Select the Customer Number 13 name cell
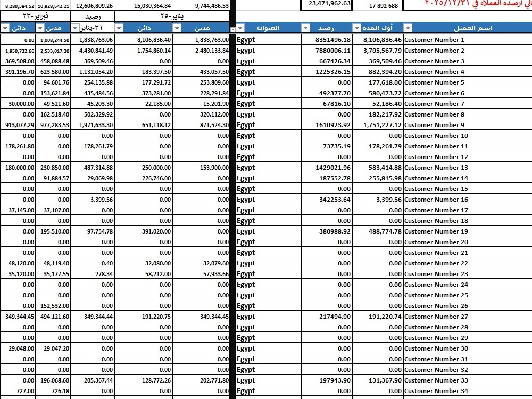This screenshot has height=399, width=532. [468, 168]
